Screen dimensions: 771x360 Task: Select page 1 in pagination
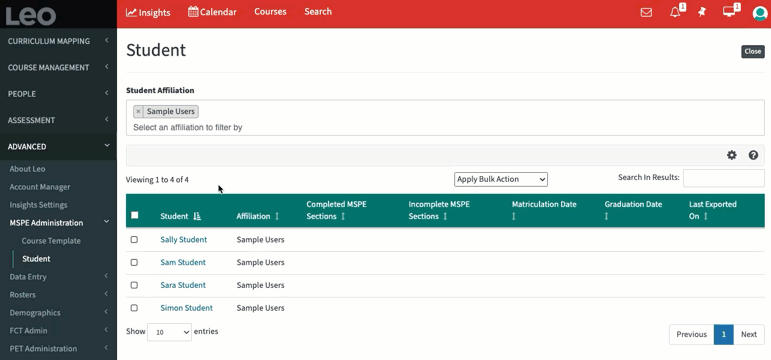coord(724,334)
